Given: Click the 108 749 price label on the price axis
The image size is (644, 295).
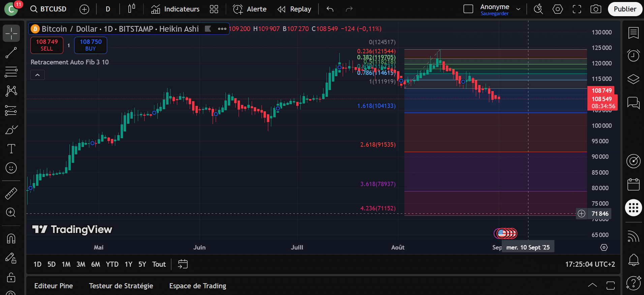Looking at the screenshot, I should coord(602,90).
